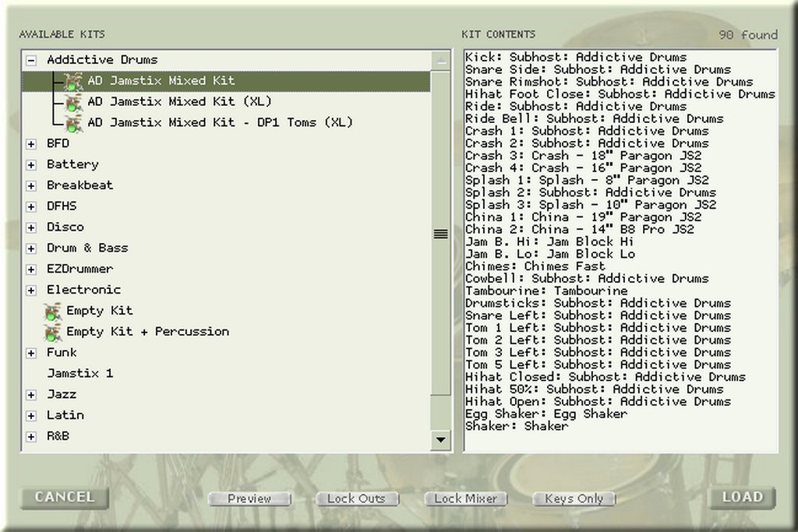This screenshot has width=798, height=532.
Task: Toggle the Lock Mixer option
Action: 465,499
